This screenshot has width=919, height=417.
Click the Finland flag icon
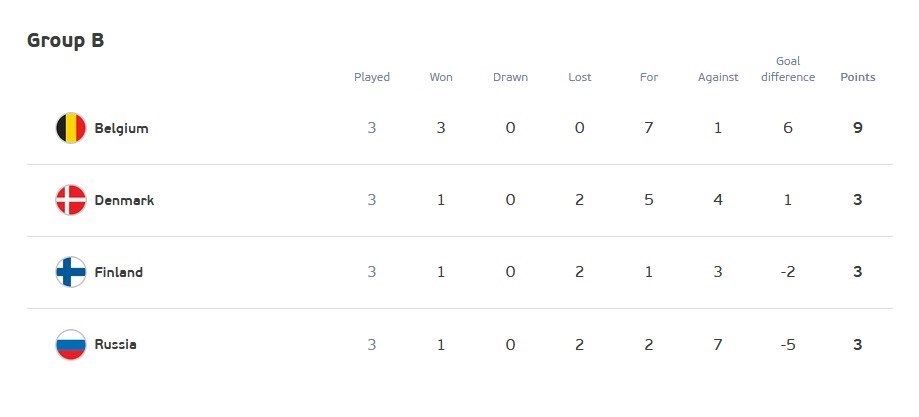pos(71,272)
